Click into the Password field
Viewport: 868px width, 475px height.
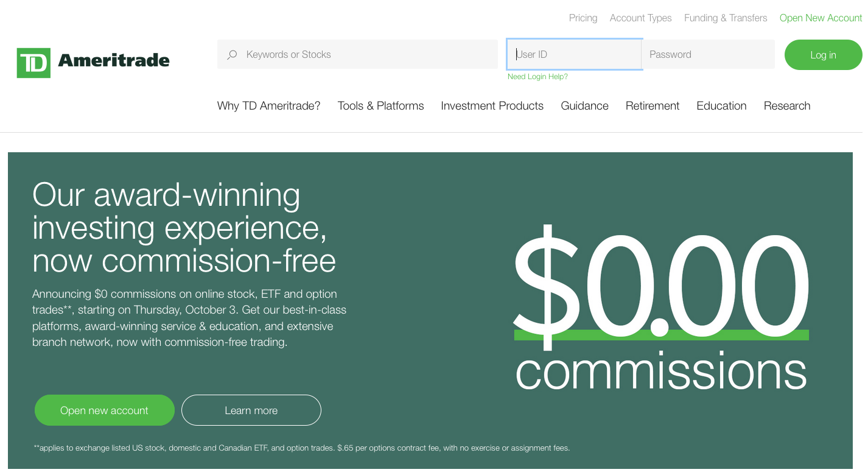708,54
